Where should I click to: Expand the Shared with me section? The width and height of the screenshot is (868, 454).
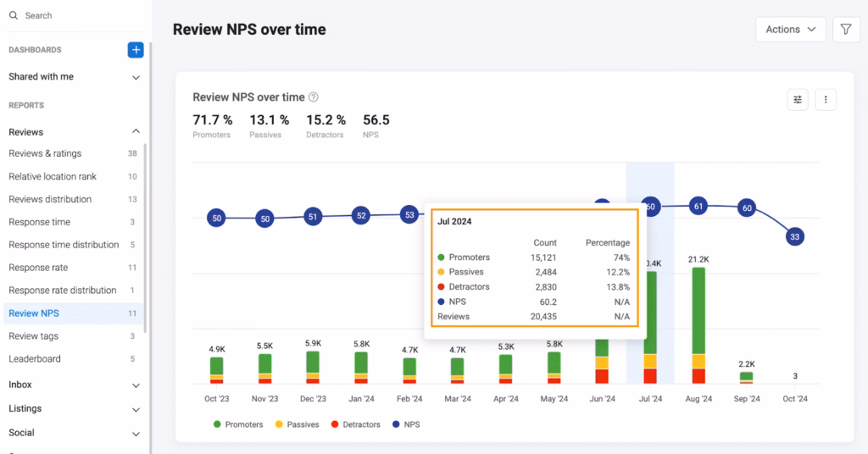(136, 77)
